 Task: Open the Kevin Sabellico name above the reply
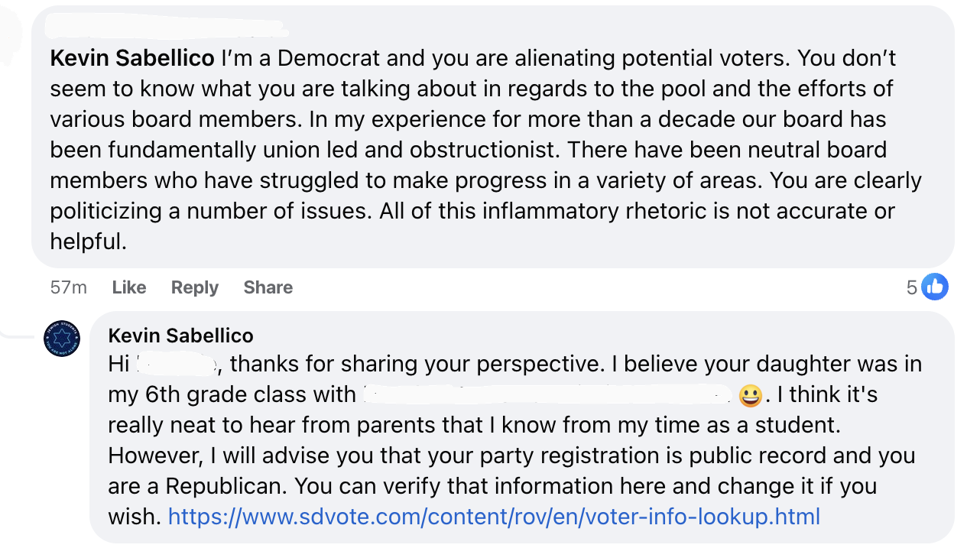pos(180,336)
